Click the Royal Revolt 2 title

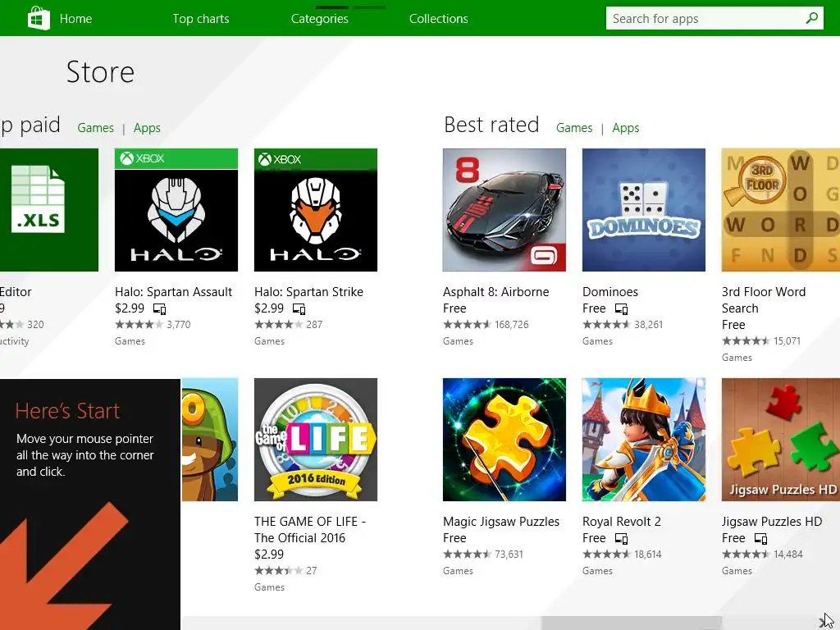pos(622,522)
